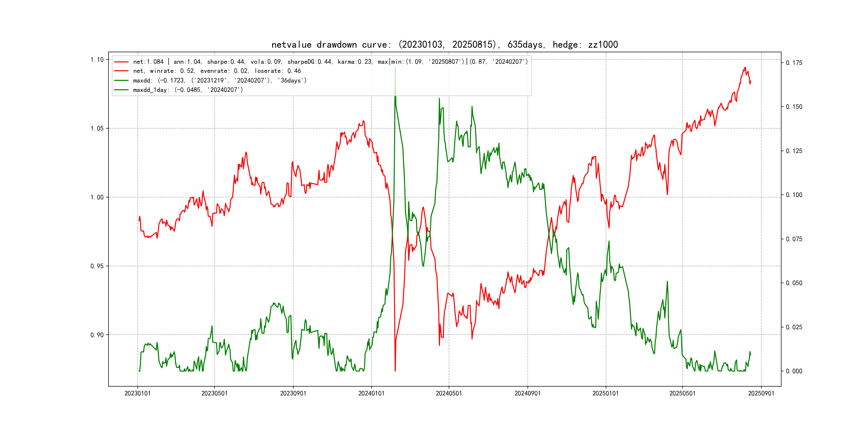
Task: Click the green swatch beside maxdd_1day legend entry
Action: [x=121, y=90]
